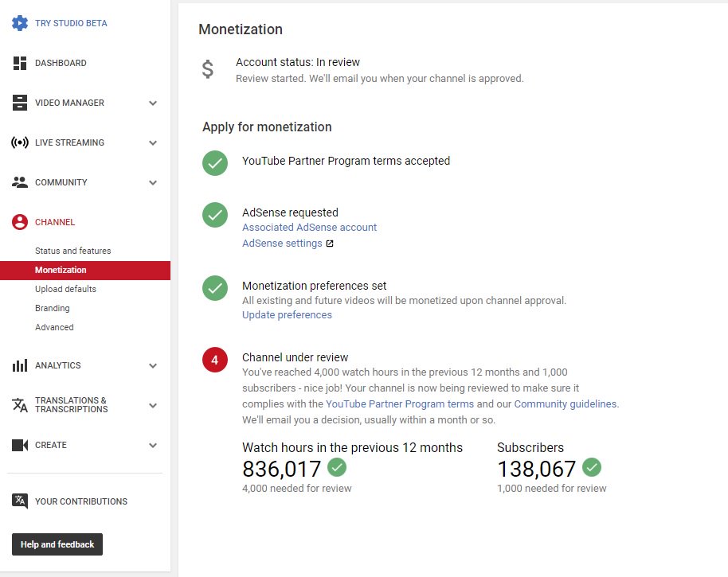The width and height of the screenshot is (728, 577).
Task: Click the Channel person icon
Action: pyautogui.click(x=19, y=222)
